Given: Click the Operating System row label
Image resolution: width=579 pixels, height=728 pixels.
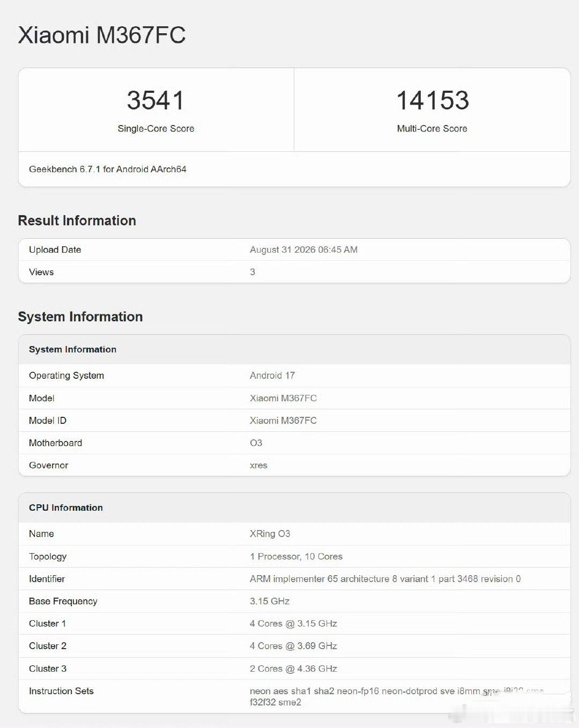Looking at the screenshot, I should (x=66, y=376).
